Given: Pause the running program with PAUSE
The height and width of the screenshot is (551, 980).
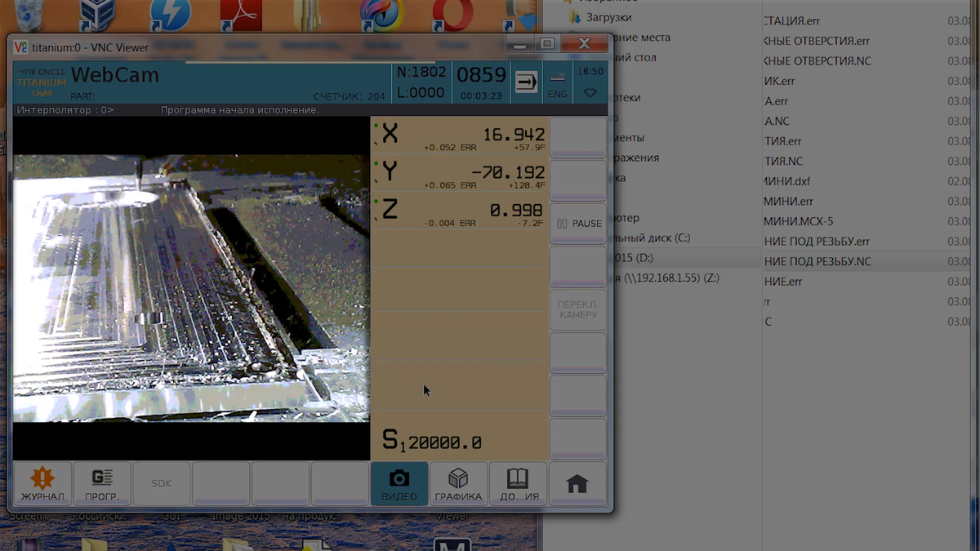Looking at the screenshot, I should (x=578, y=224).
